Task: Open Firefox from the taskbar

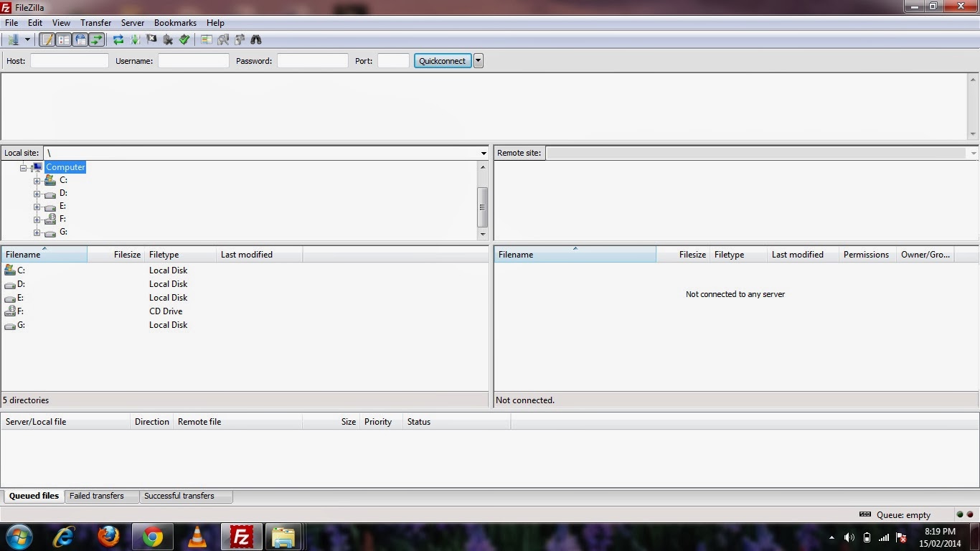Action: tap(108, 537)
